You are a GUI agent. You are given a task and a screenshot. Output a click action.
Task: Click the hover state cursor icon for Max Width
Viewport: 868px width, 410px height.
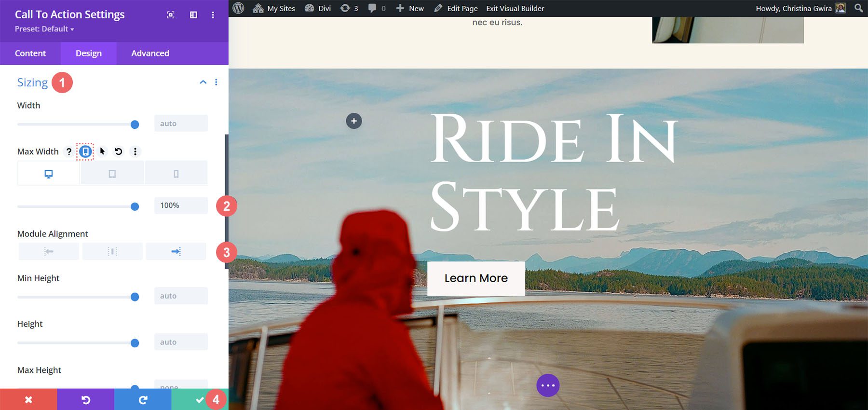coord(102,151)
